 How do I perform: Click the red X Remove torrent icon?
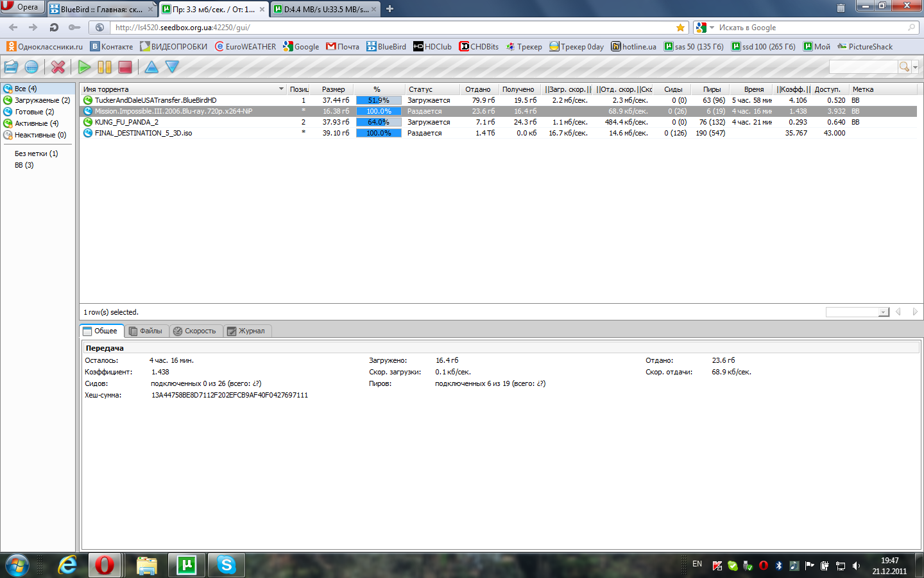coord(58,67)
